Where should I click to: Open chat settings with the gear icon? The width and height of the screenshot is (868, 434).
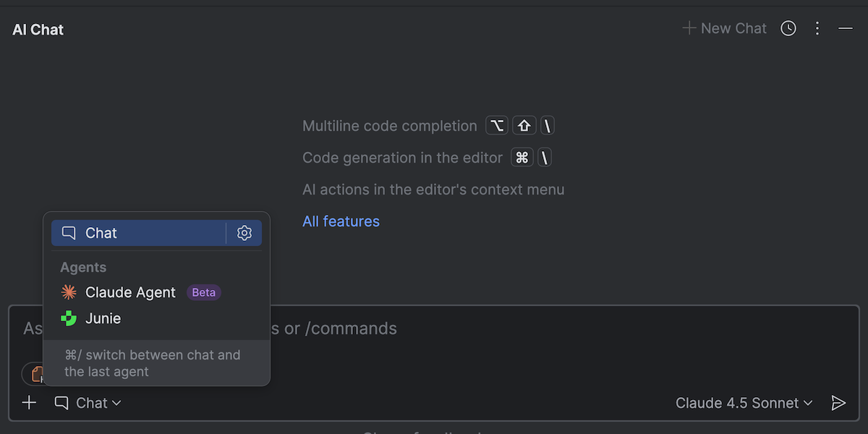pos(244,233)
